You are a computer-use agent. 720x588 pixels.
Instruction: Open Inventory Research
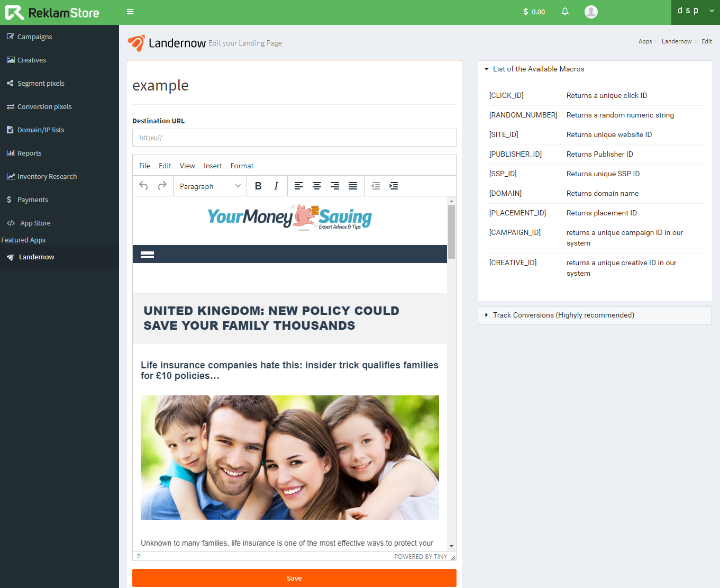point(47,176)
